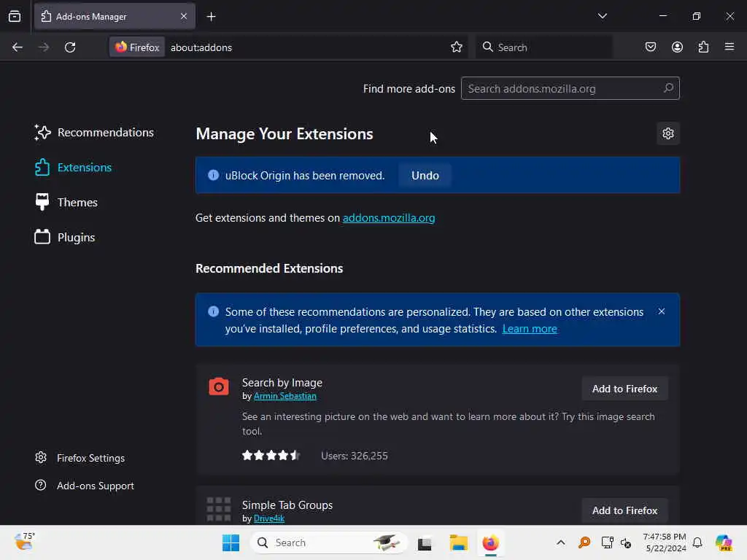
Task: Go back with the back arrow
Action: [18, 47]
